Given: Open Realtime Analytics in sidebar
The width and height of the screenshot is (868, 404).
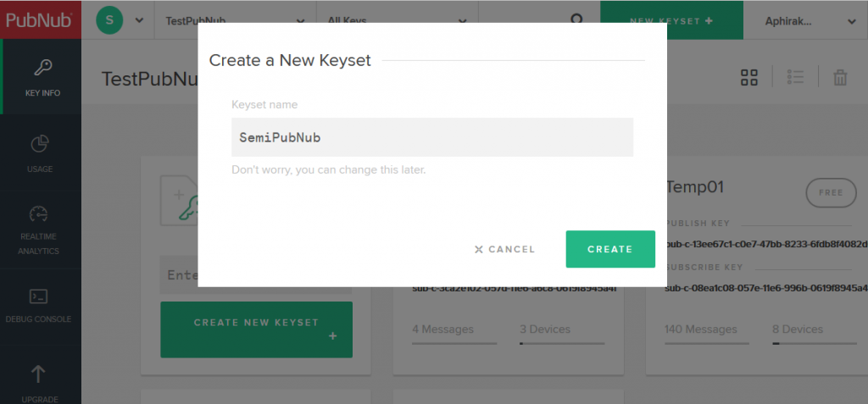Looking at the screenshot, I should coord(40,229).
